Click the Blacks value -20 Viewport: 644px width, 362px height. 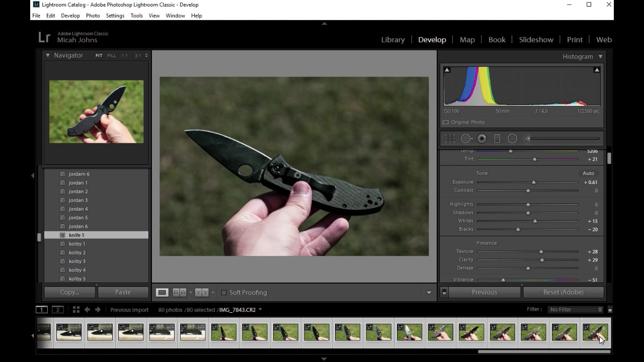tap(592, 230)
